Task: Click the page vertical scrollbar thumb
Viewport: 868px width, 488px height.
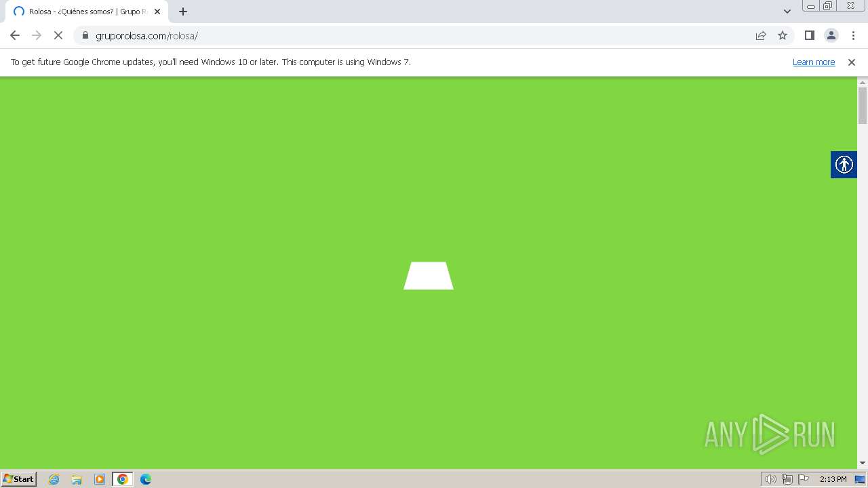Action: (x=863, y=106)
